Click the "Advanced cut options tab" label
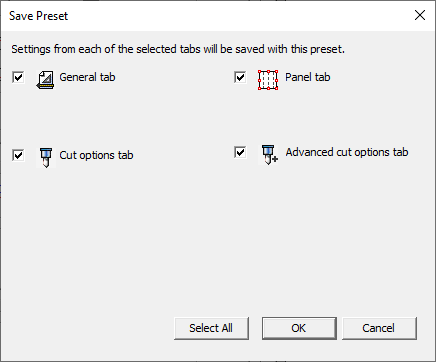Screen dimensions: 436x362 347,152
